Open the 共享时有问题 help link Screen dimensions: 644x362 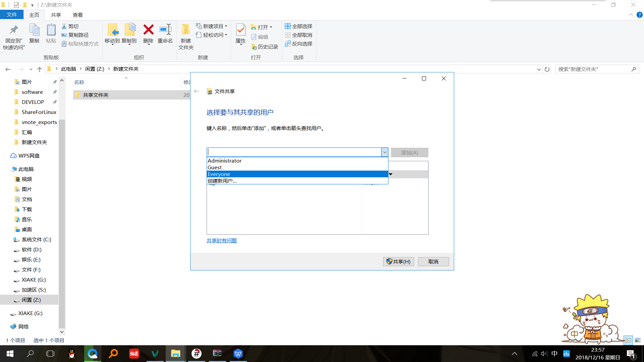point(222,241)
